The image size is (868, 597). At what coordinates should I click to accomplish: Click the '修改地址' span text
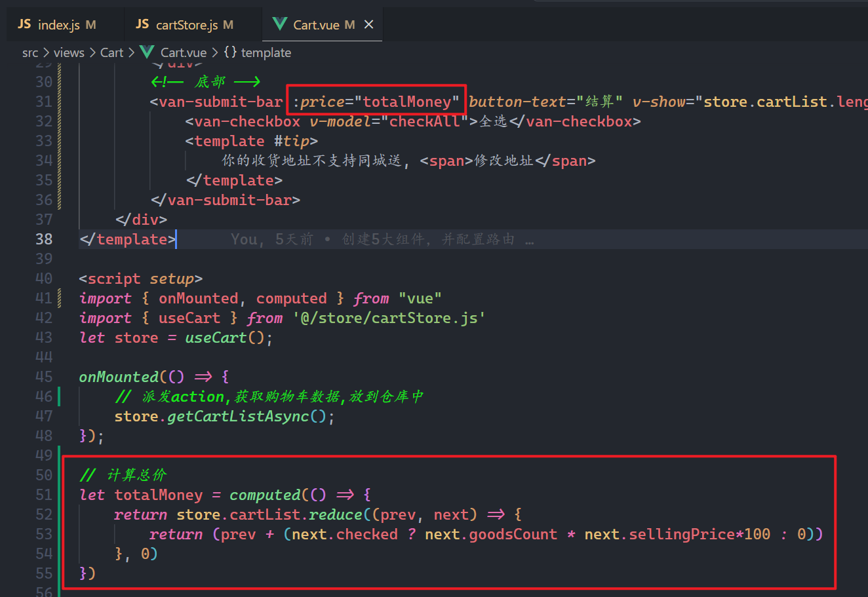click(504, 161)
